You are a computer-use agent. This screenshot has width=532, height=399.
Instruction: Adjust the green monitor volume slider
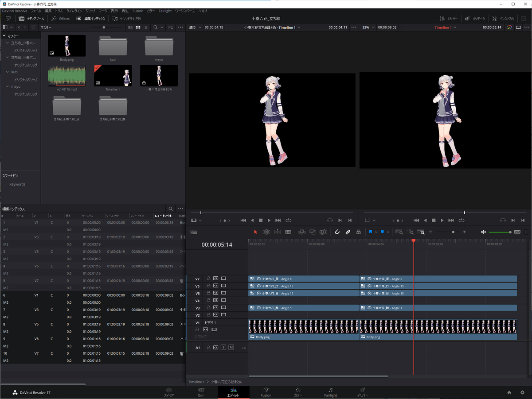501,232
